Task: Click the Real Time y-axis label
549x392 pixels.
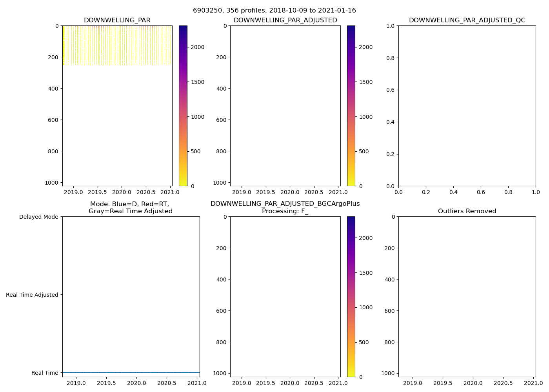Action: [45, 373]
